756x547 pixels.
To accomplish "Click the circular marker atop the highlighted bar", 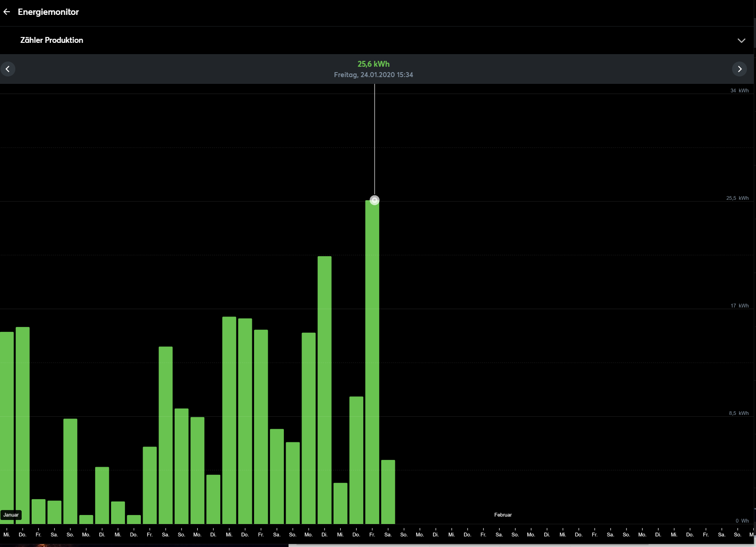I will 374,200.
